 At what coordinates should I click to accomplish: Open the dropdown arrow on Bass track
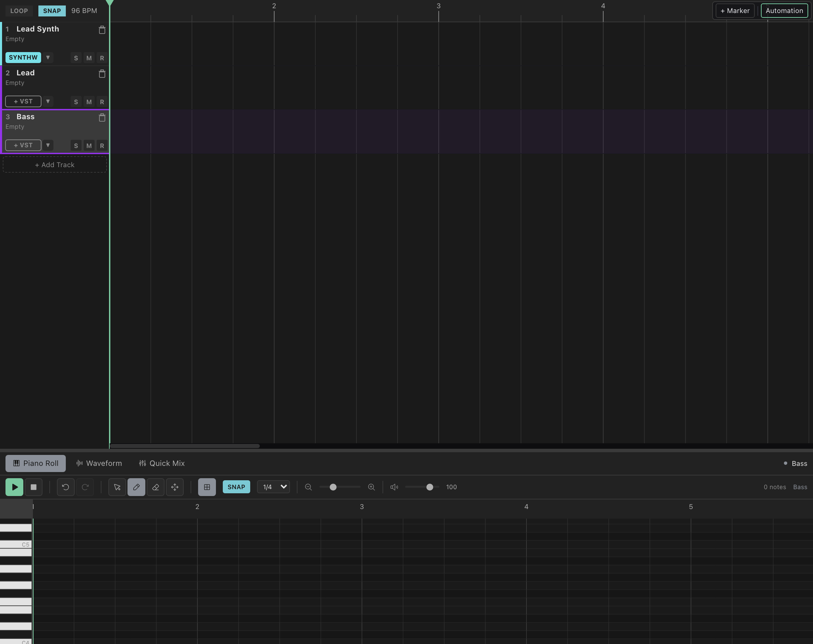(x=48, y=145)
